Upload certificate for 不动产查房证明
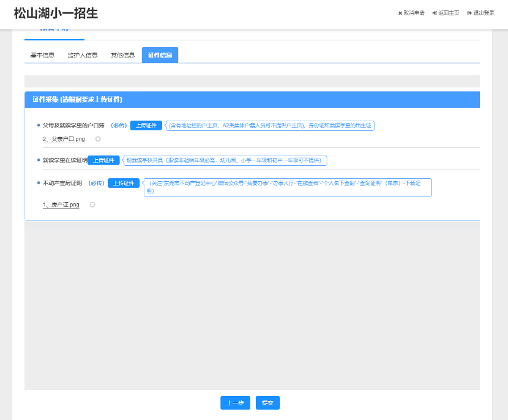This screenshot has width=508, height=420. (124, 183)
